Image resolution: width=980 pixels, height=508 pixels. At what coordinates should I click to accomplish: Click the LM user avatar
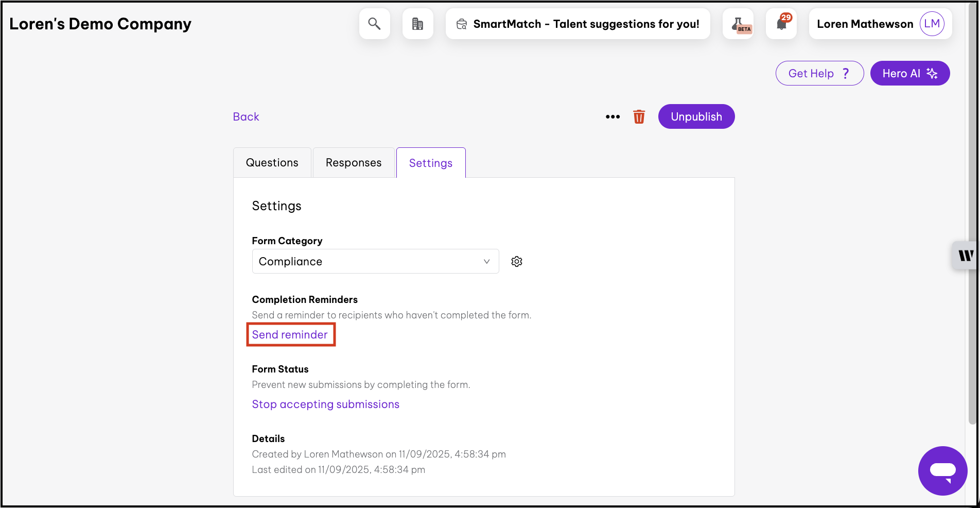click(x=932, y=24)
